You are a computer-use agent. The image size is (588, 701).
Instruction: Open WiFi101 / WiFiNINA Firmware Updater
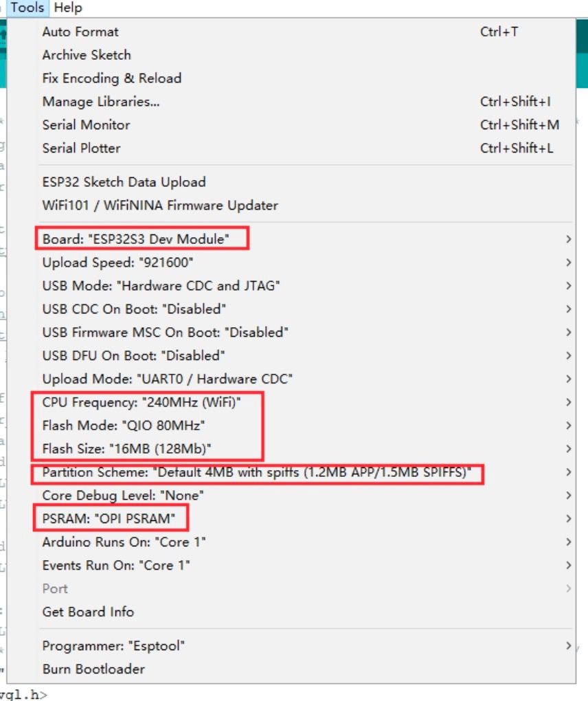pos(291,205)
